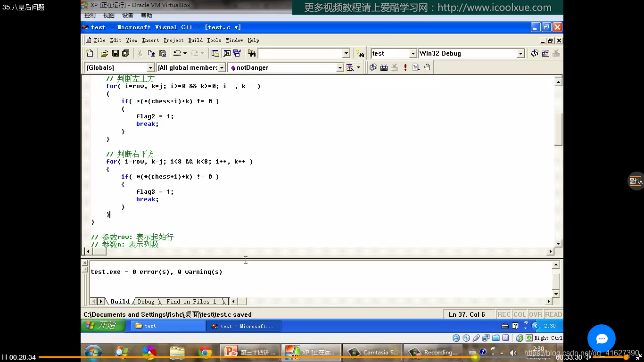Open the Build menu
The height and width of the screenshot is (362, 644).
(x=195, y=40)
